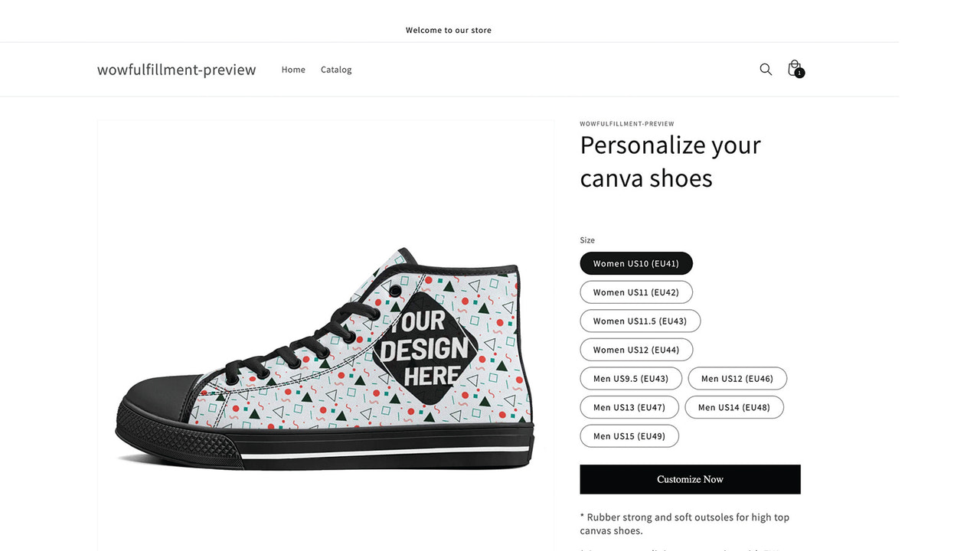Choose size Men US13 (EU47)

pyautogui.click(x=629, y=406)
